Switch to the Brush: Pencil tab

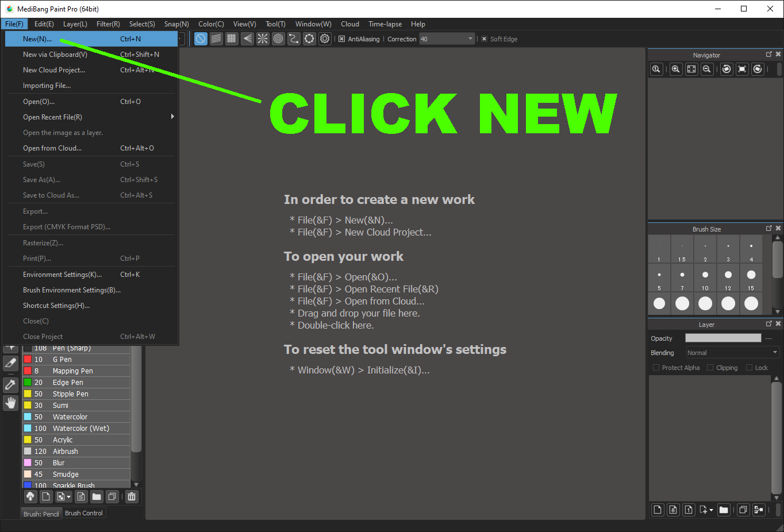(x=41, y=514)
